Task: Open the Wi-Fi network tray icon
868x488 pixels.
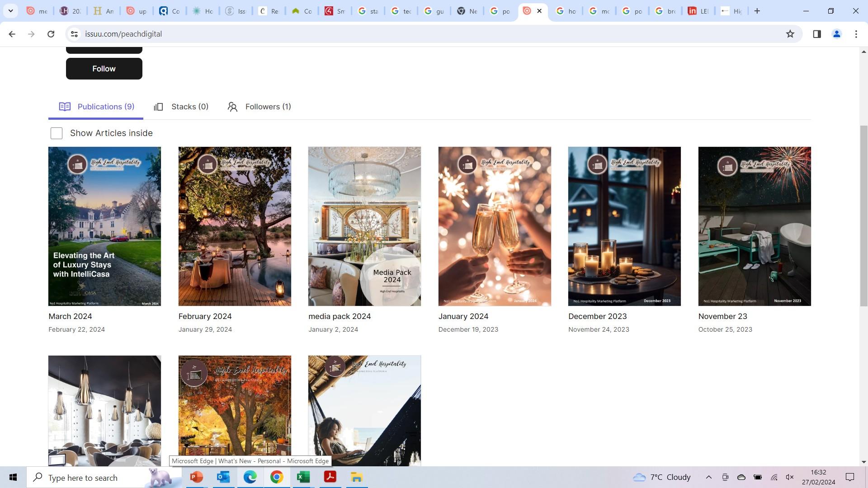Action: click(774, 478)
